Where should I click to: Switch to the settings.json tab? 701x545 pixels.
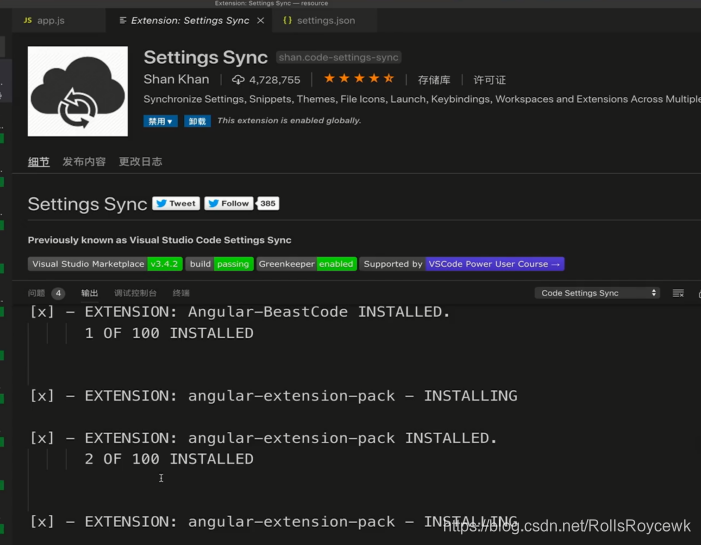coord(325,21)
